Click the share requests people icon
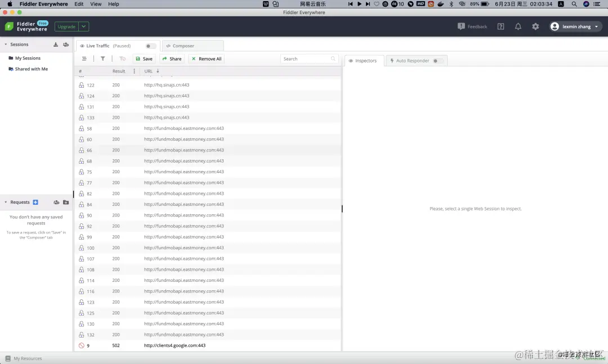The width and height of the screenshot is (608, 364). click(x=56, y=203)
